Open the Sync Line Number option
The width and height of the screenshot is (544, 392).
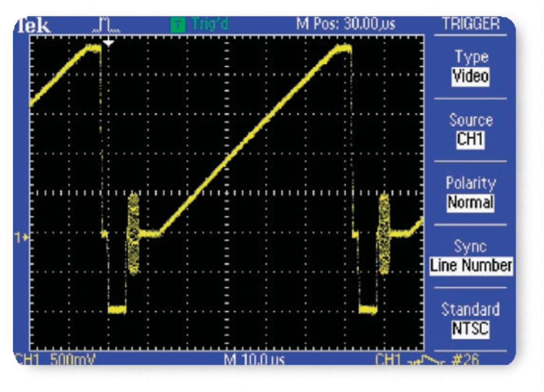point(471,265)
